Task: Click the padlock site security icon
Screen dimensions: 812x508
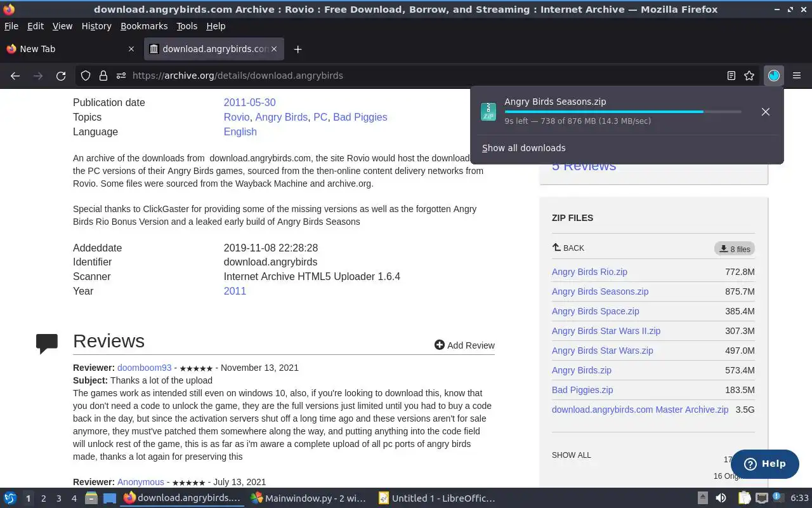Action: pyautogui.click(x=103, y=76)
